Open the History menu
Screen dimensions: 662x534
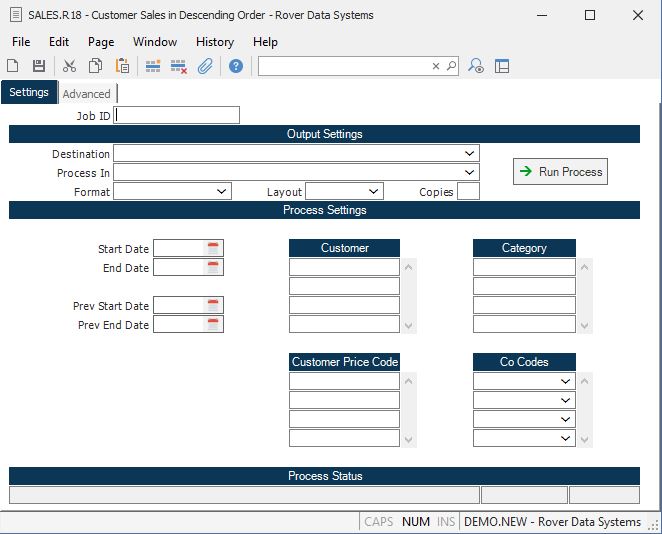tap(214, 42)
